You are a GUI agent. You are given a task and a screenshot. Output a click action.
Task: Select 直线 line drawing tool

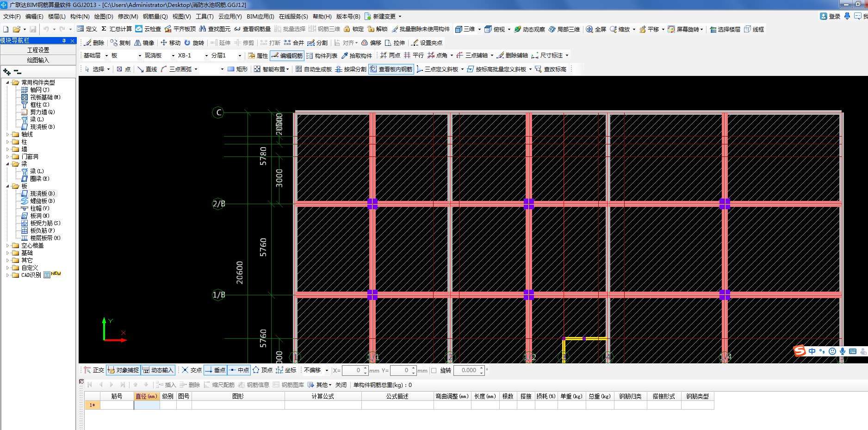tap(147, 69)
